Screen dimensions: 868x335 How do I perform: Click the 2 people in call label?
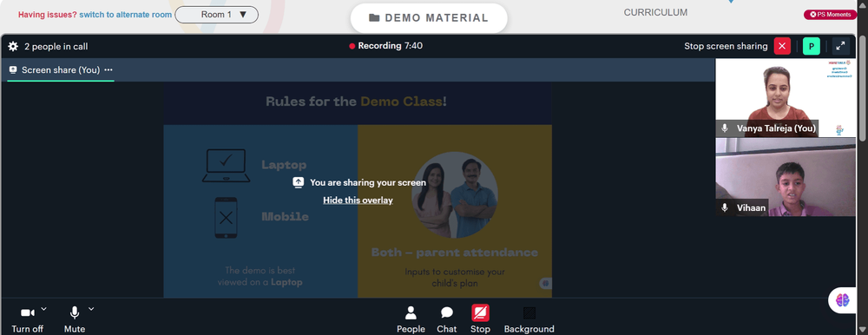tap(56, 47)
